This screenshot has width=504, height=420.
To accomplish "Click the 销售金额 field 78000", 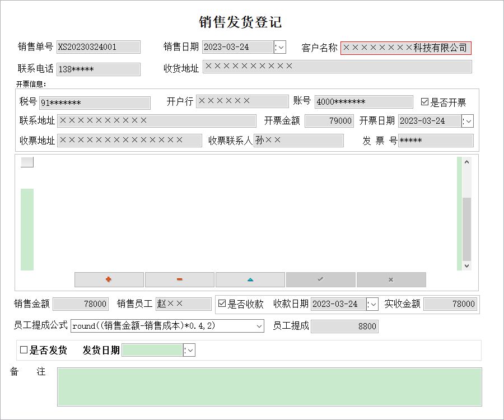I will [81, 304].
